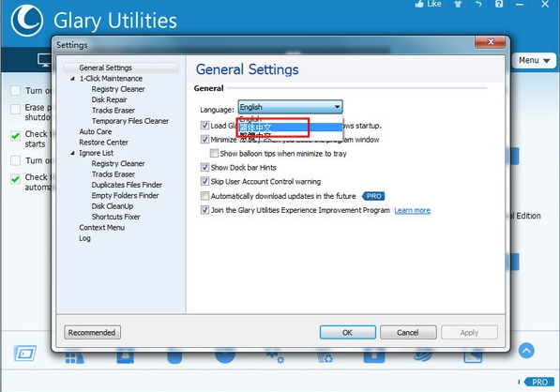Click the round up-arrow dock expand icon
Viewport: 560px width, 392px height.
[526, 351]
